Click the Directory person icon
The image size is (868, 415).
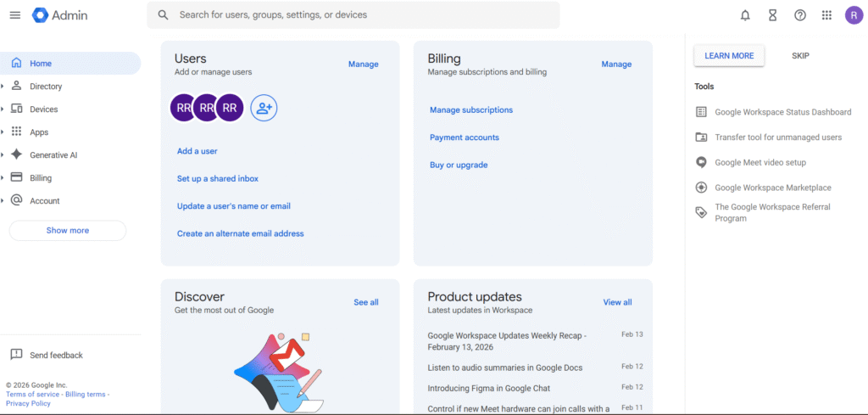(17, 86)
